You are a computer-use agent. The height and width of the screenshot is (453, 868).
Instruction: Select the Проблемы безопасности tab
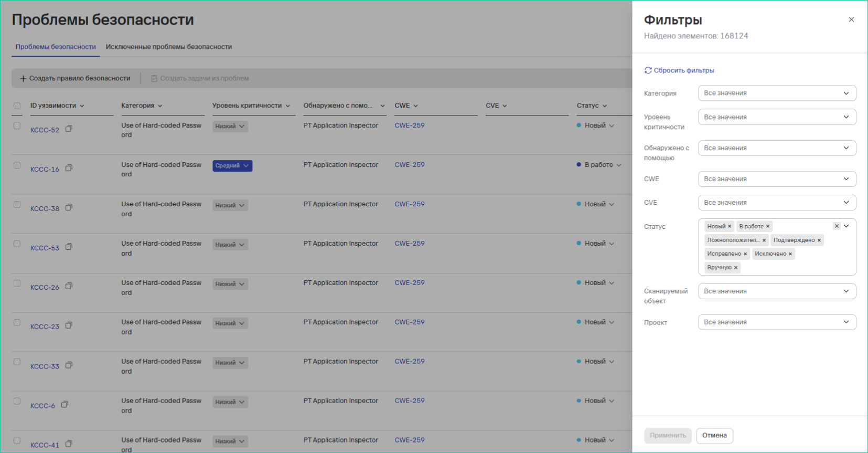[56, 47]
